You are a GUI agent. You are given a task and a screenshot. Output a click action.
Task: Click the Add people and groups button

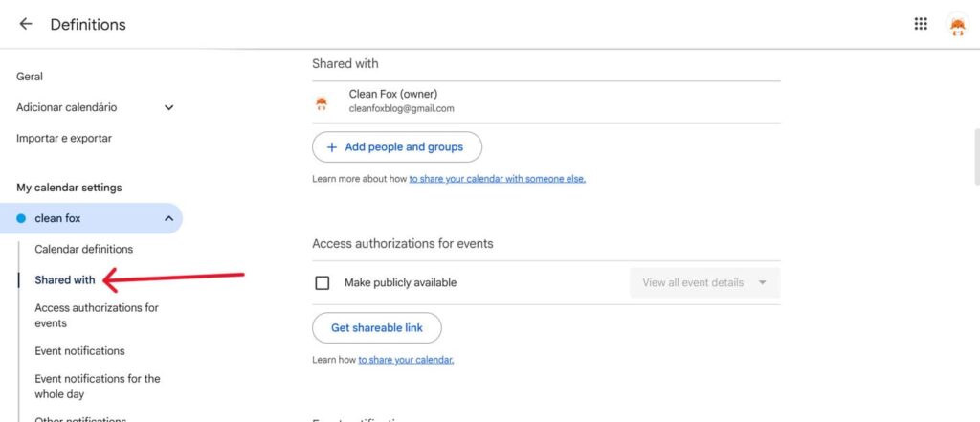coord(397,147)
